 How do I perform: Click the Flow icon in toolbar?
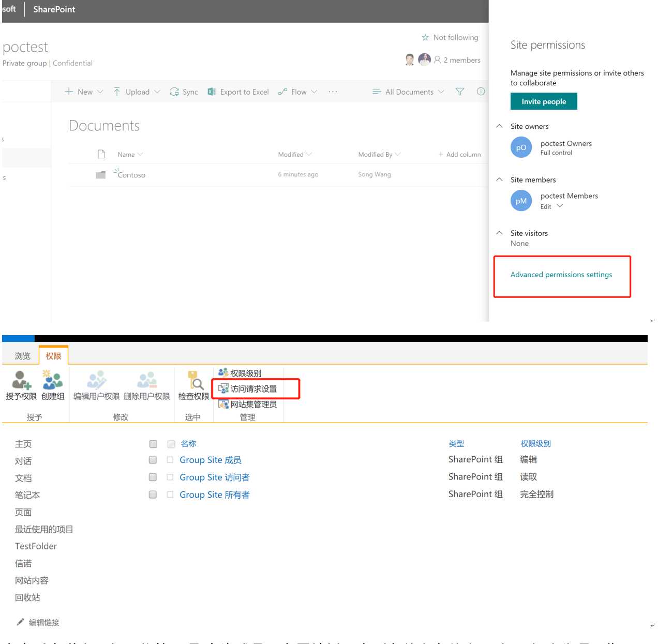coord(282,92)
